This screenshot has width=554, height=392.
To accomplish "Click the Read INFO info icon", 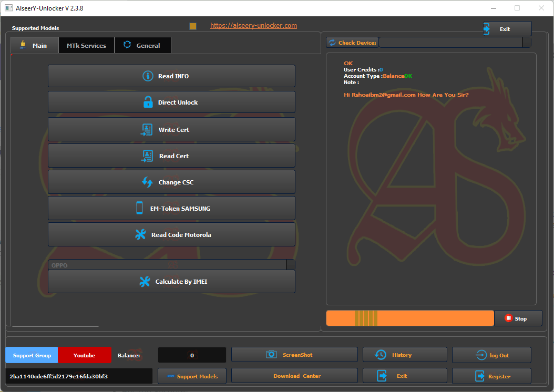I will click(148, 76).
